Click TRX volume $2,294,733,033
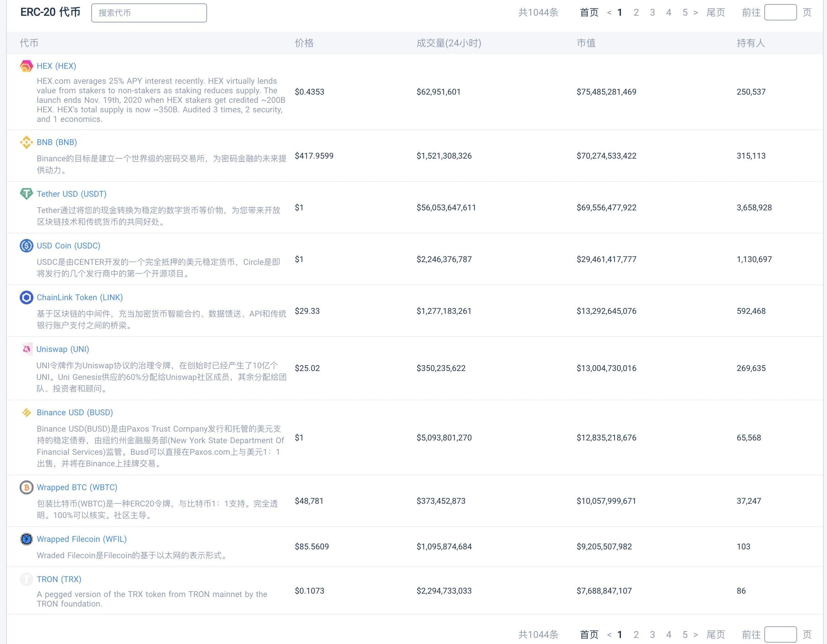 point(444,591)
